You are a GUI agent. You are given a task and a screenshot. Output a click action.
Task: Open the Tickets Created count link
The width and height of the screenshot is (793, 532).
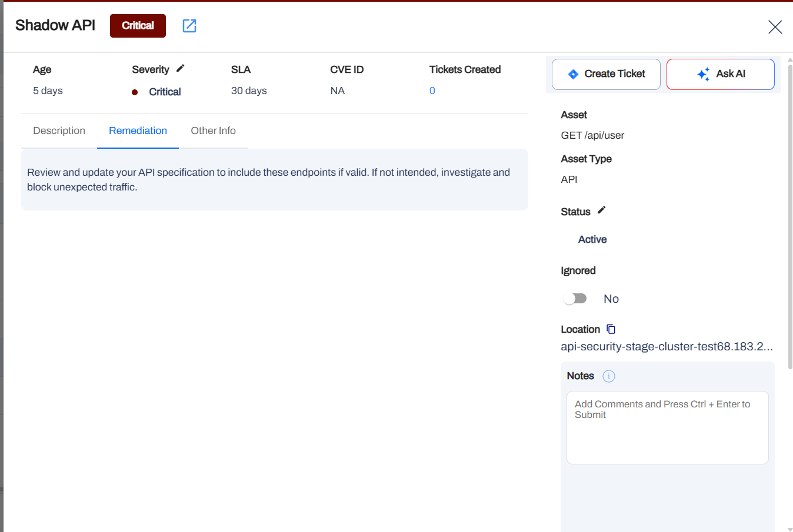[x=432, y=91]
